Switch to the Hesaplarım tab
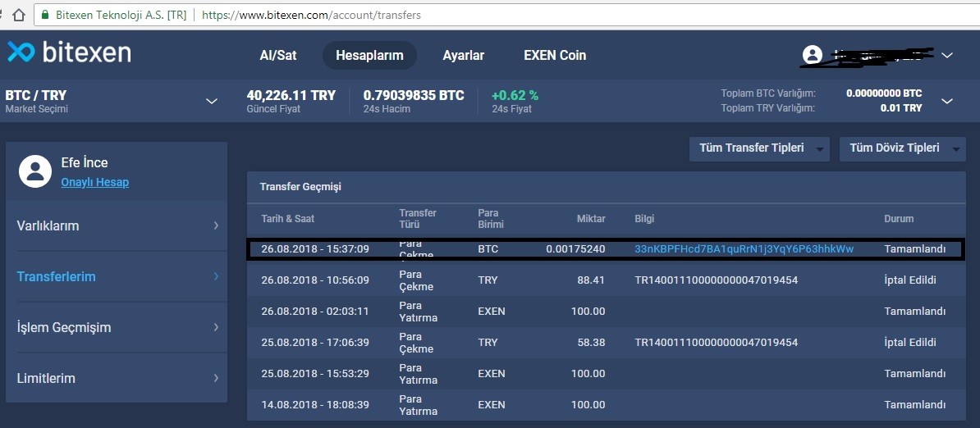 point(369,56)
